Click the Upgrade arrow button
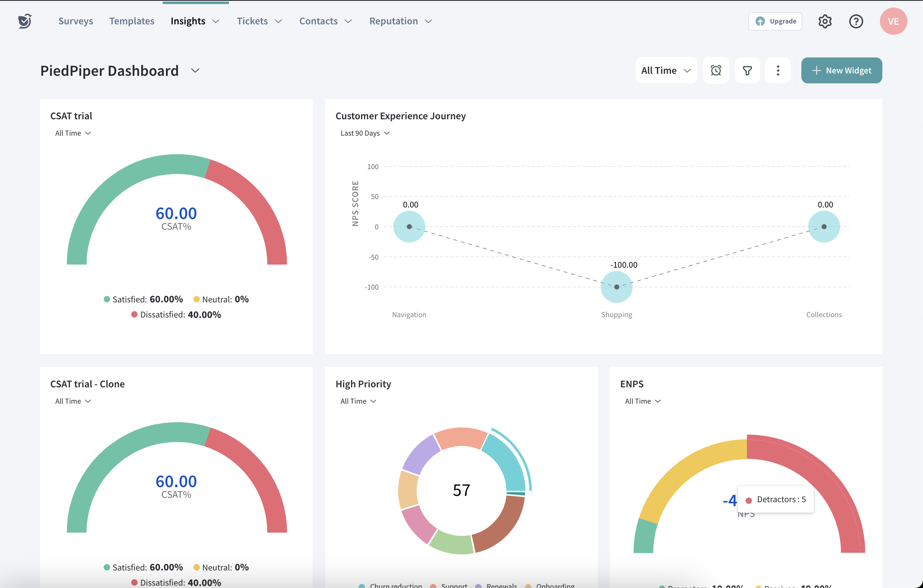Viewport: 923px width, 588px height. (x=775, y=21)
